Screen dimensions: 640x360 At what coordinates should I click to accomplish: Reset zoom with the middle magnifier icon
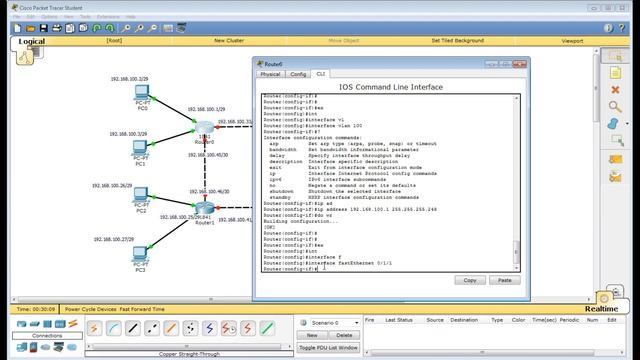click(139, 28)
